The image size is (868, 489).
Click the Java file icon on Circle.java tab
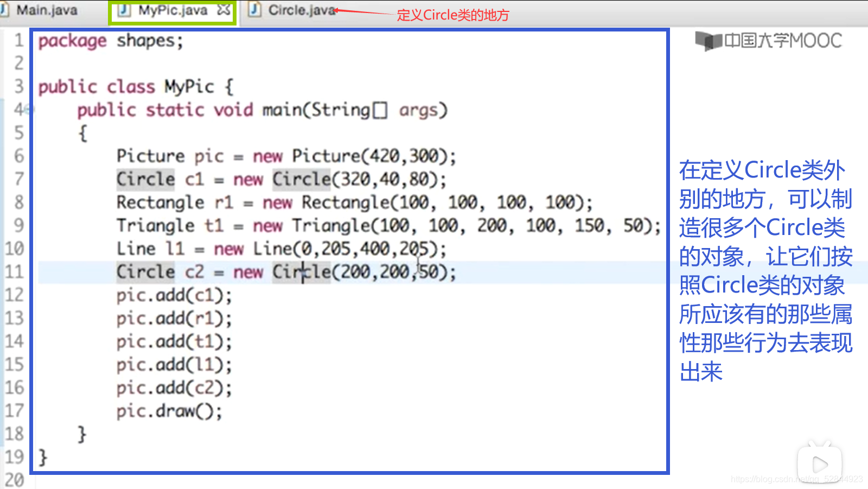(255, 10)
